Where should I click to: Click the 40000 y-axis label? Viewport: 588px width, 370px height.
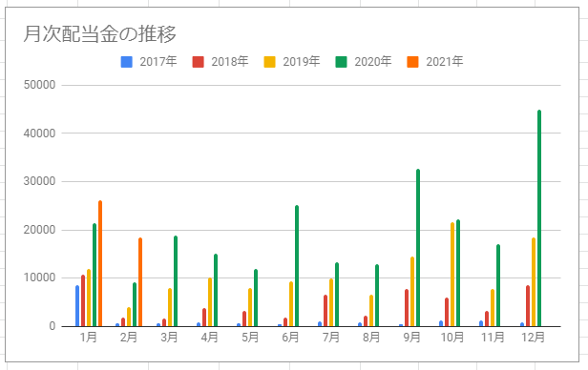39,134
